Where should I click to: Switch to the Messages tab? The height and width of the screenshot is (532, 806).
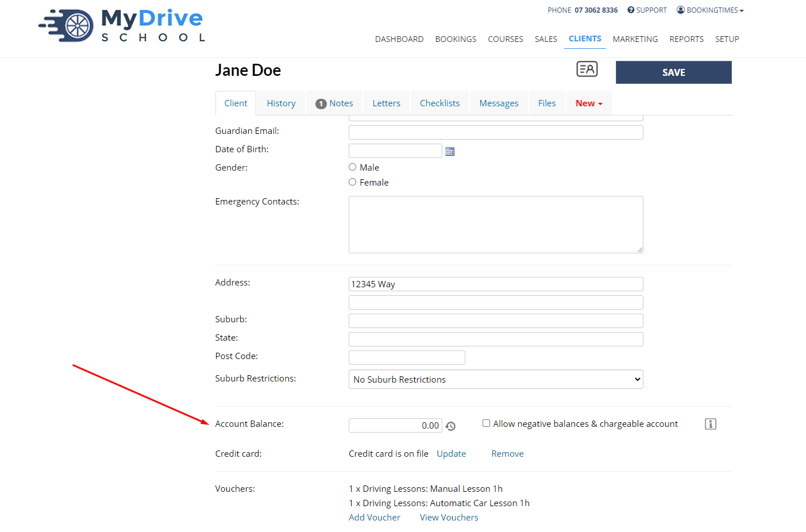499,103
